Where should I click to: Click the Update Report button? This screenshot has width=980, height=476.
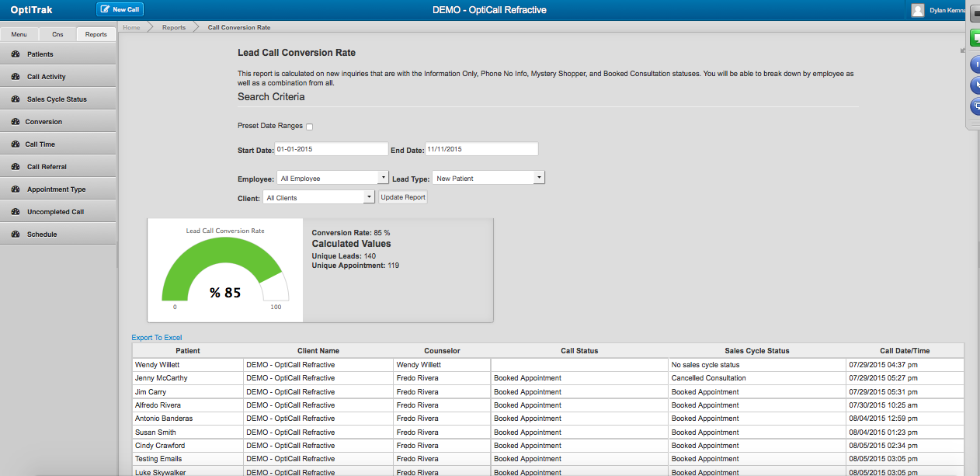coord(403,197)
